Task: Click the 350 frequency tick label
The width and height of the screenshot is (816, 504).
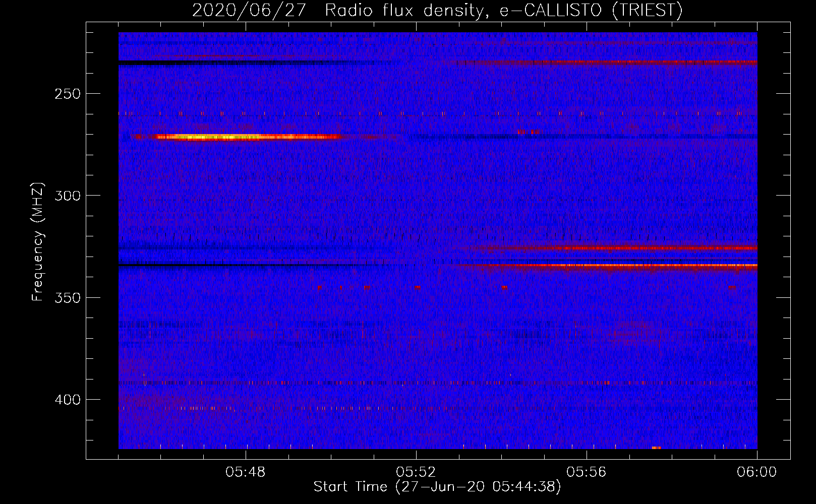Action: (68, 298)
